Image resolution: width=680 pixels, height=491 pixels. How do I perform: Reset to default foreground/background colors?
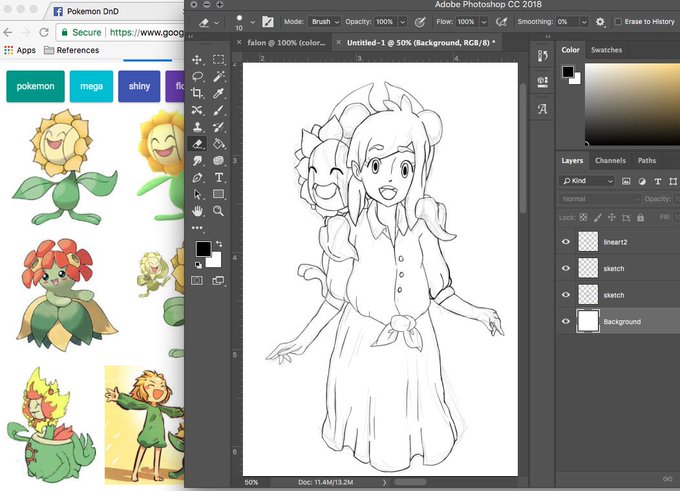[x=198, y=265]
